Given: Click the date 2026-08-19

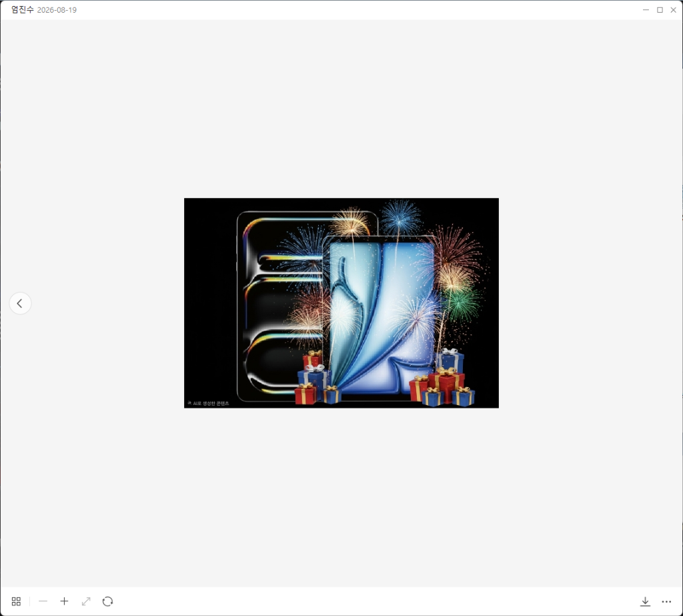Looking at the screenshot, I should coord(57,10).
